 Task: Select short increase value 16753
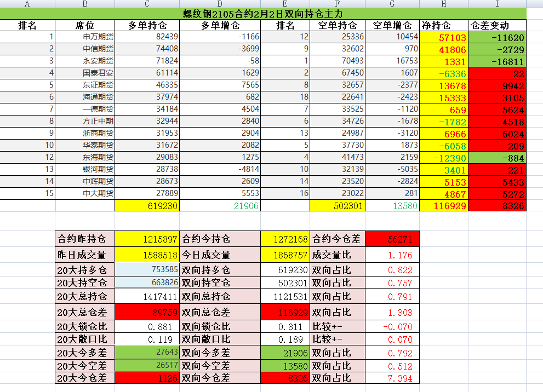pyautogui.click(x=392, y=61)
